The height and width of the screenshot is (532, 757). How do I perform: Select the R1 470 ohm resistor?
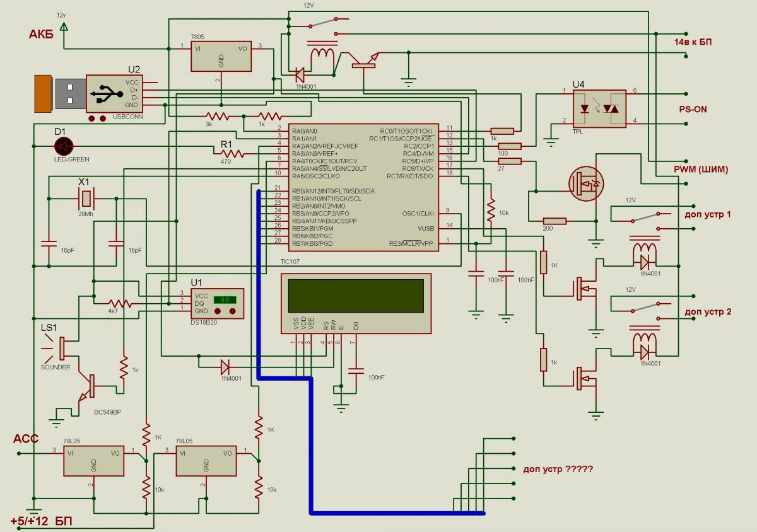point(232,153)
